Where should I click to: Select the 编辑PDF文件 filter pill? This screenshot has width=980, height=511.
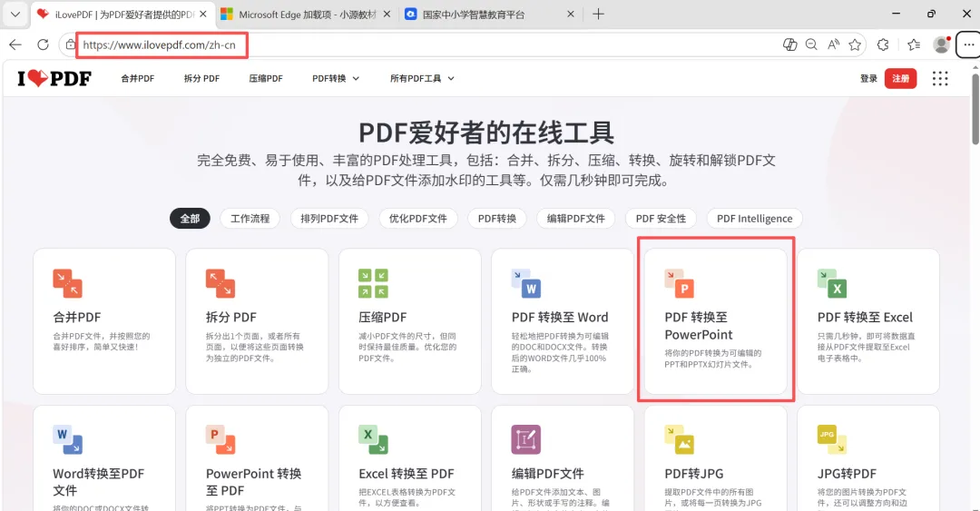[x=575, y=218]
